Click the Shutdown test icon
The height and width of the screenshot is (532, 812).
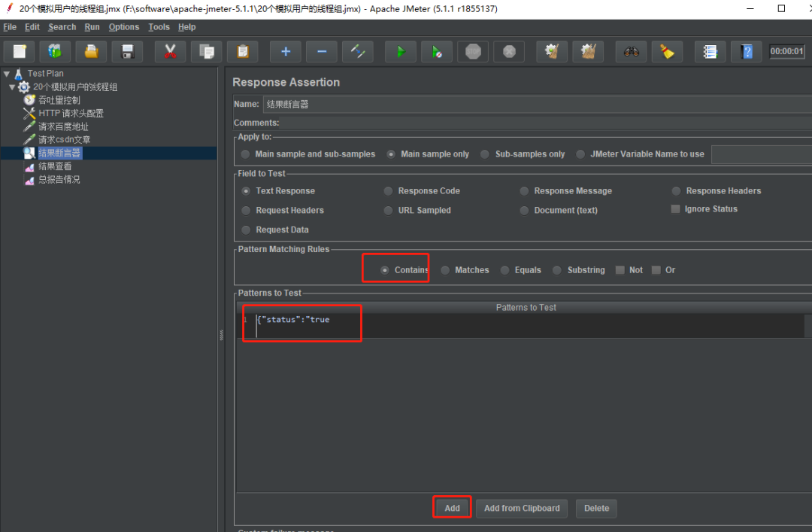[x=509, y=51]
